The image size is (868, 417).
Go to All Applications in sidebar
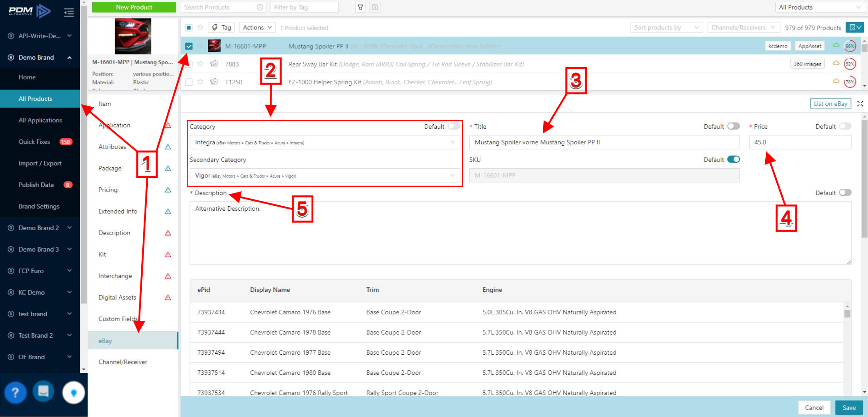point(40,120)
